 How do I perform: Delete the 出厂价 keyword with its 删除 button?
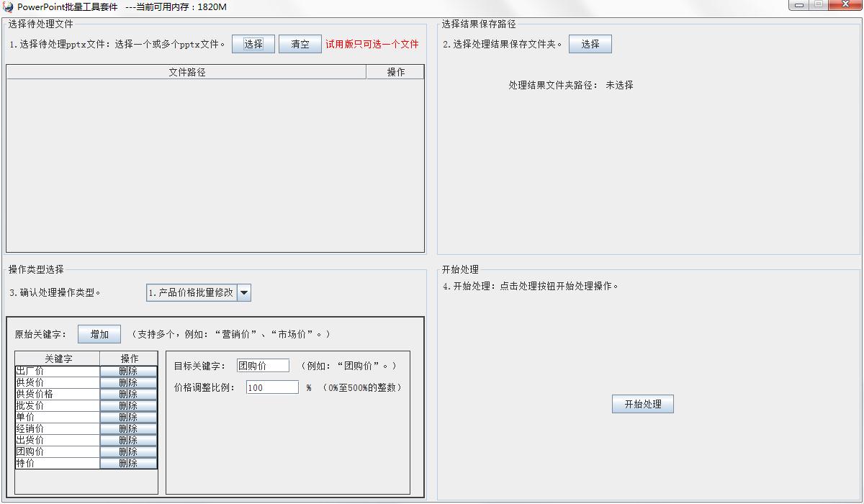click(x=128, y=372)
